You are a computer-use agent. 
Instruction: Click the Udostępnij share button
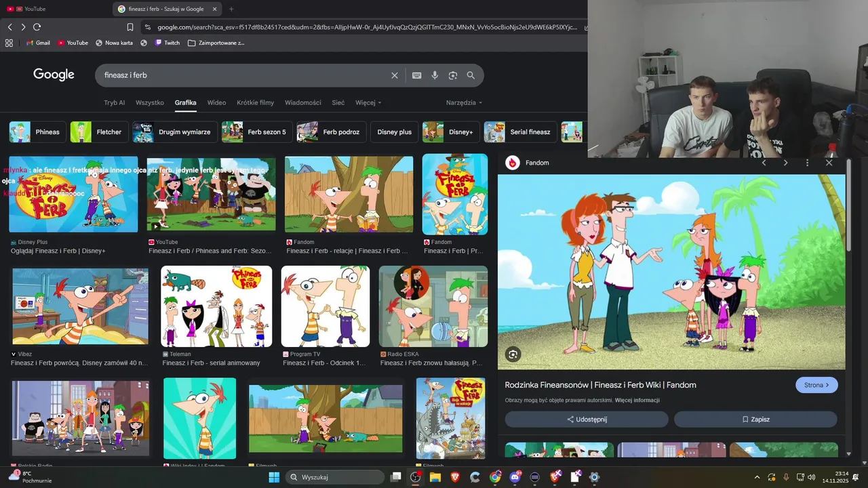[587, 420]
